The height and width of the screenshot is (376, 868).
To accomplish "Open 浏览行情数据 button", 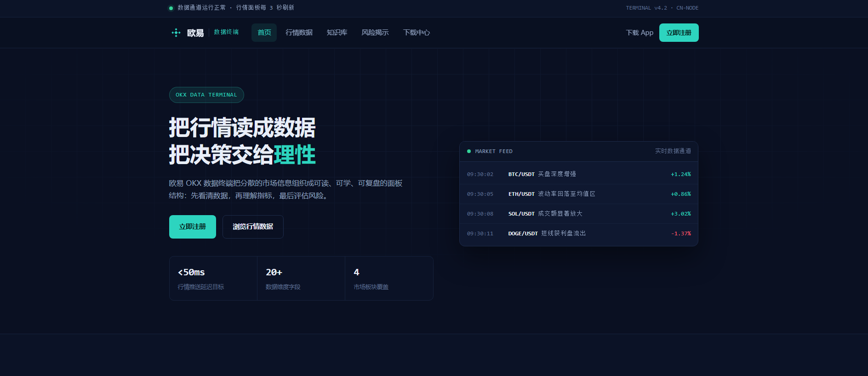I will pos(253,227).
